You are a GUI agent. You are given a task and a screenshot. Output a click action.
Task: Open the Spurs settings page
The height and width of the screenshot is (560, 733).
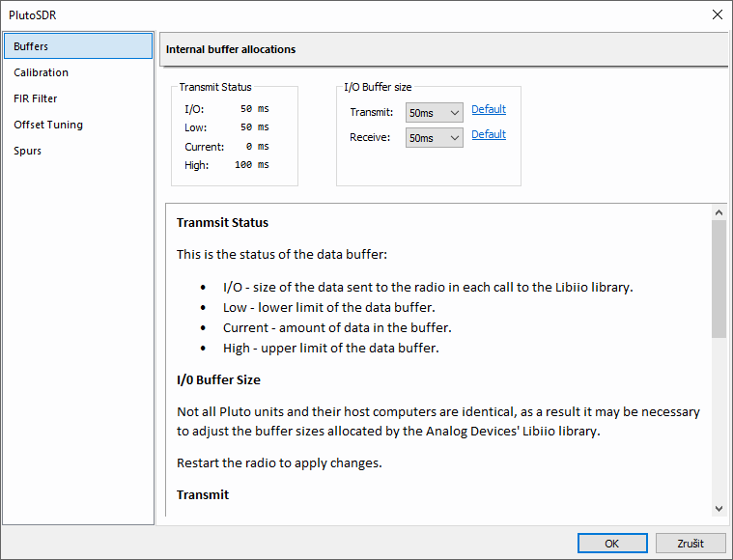[x=27, y=151]
